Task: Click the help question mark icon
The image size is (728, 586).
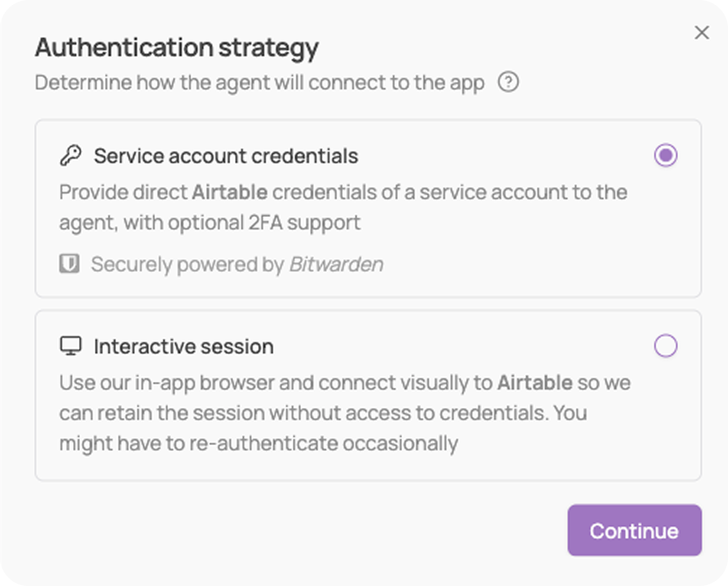Action: pos(508,82)
